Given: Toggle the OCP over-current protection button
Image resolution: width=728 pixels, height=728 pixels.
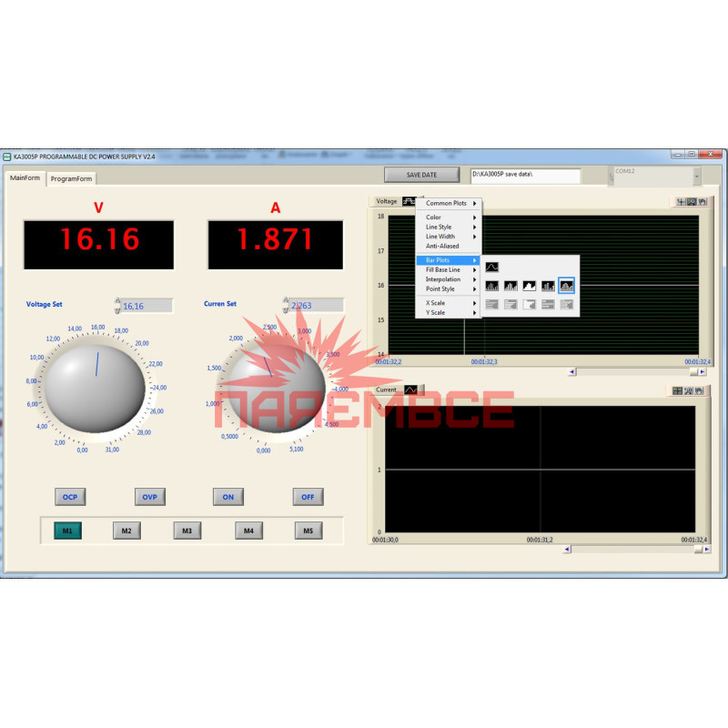Looking at the screenshot, I should [x=69, y=497].
